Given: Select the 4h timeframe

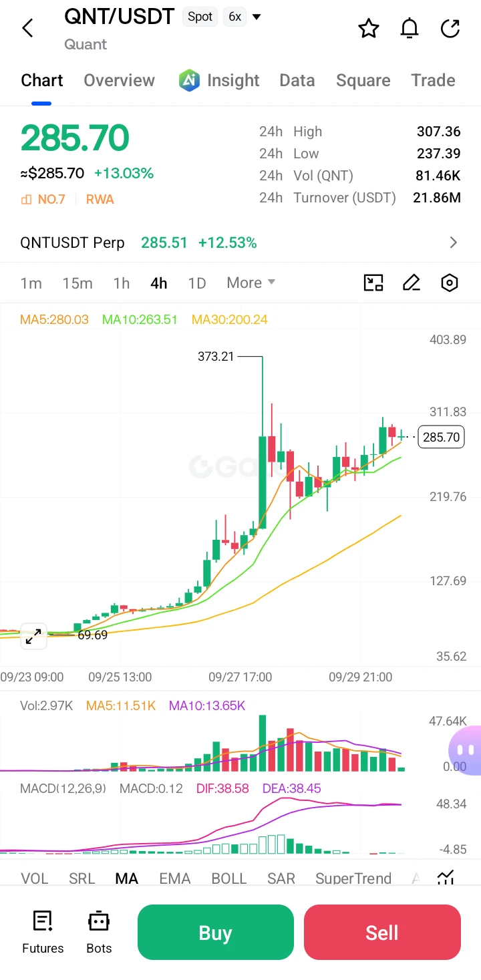Looking at the screenshot, I should click(159, 283).
